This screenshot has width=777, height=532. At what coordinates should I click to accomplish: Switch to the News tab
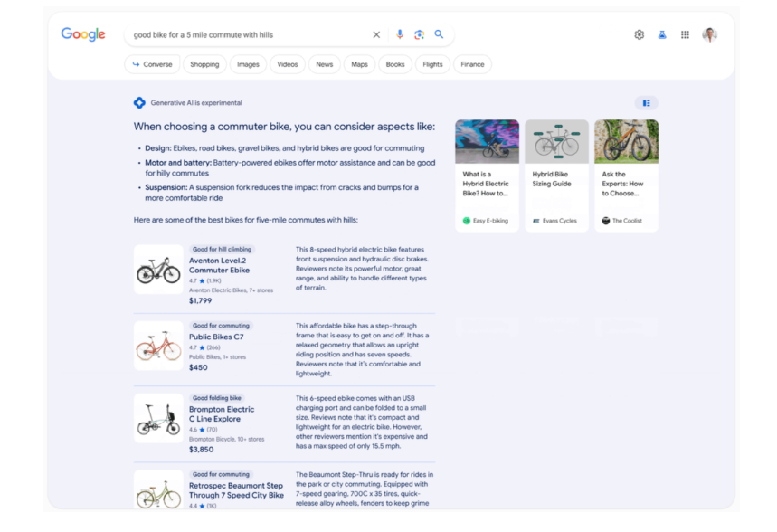(325, 64)
